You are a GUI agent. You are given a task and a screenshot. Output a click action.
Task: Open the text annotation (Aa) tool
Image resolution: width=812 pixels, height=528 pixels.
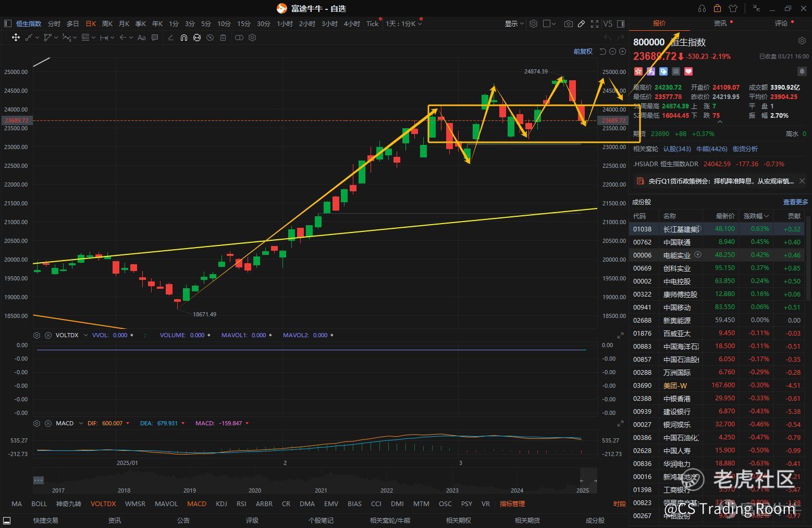141,38
